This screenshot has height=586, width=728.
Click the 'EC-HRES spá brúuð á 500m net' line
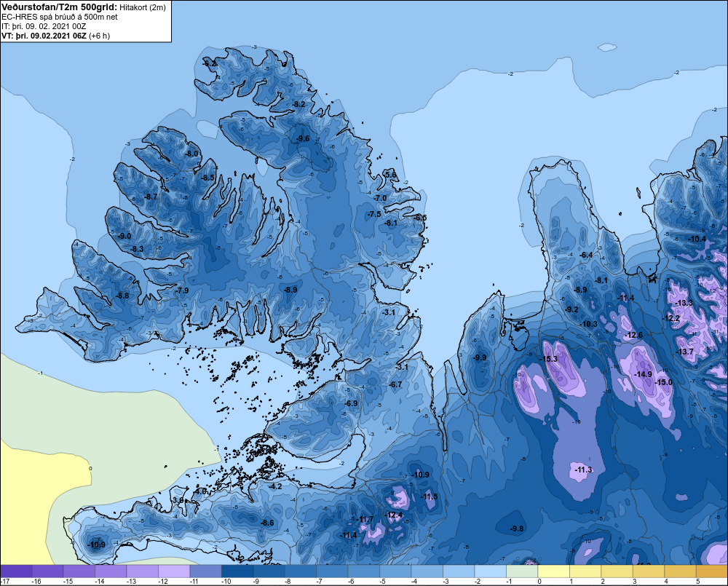click(60, 17)
